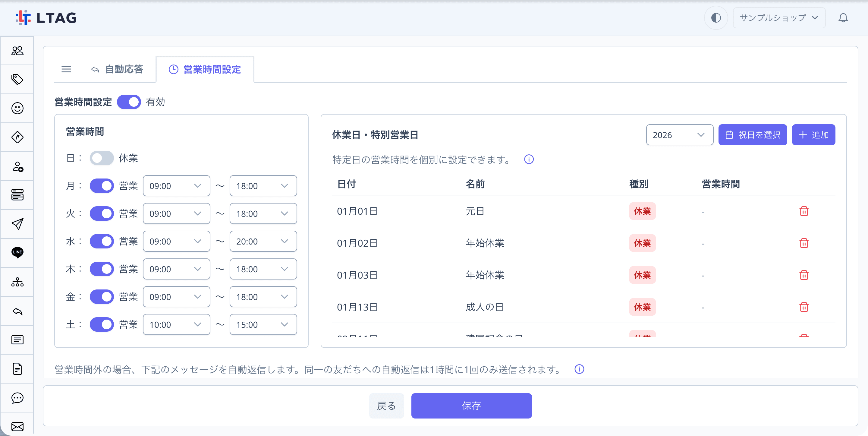
Task: Toggle Friday (金) business switch
Action: pyautogui.click(x=102, y=296)
